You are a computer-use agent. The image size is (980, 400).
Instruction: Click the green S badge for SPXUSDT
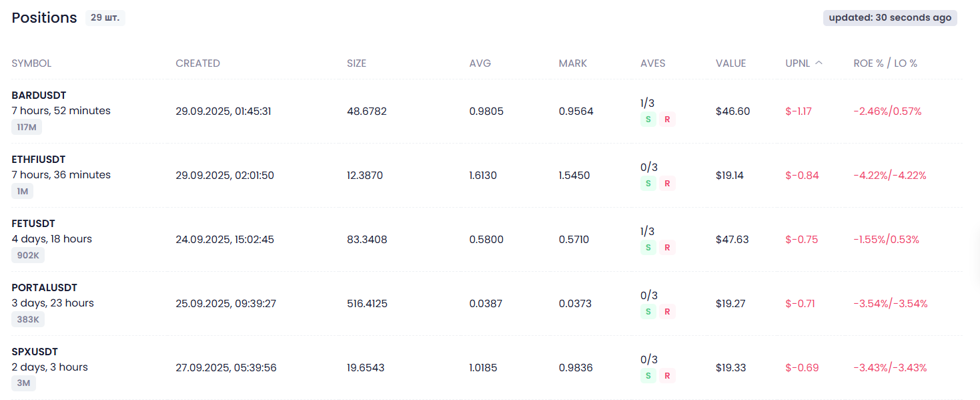pyautogui.click(x=647, y=376)
